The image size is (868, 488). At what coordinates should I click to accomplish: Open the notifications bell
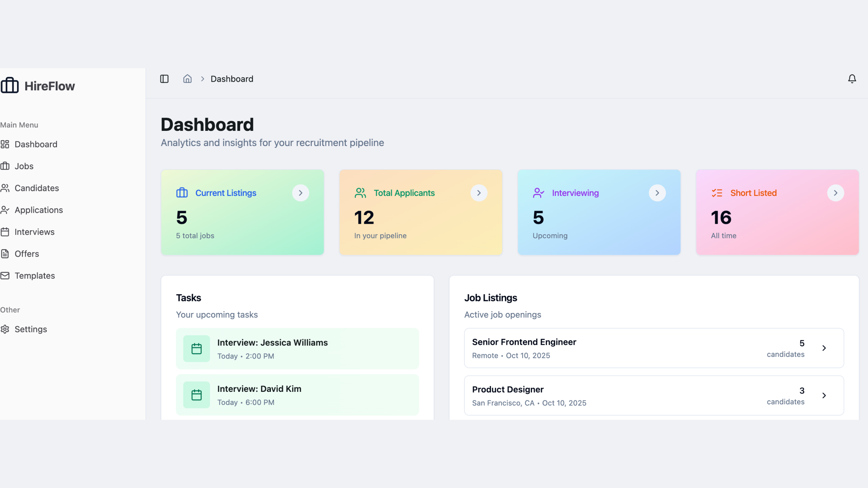point(852,79)
